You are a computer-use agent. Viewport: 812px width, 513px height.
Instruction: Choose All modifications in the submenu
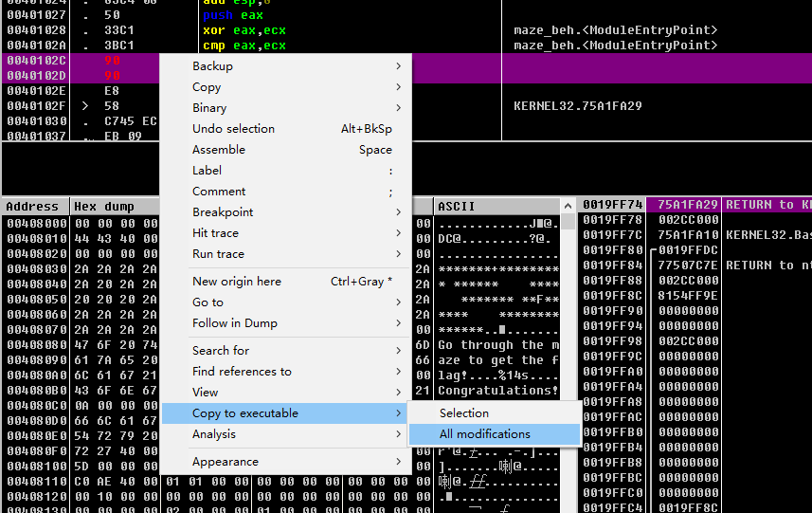pyautogui.click(x=484, y=434)
